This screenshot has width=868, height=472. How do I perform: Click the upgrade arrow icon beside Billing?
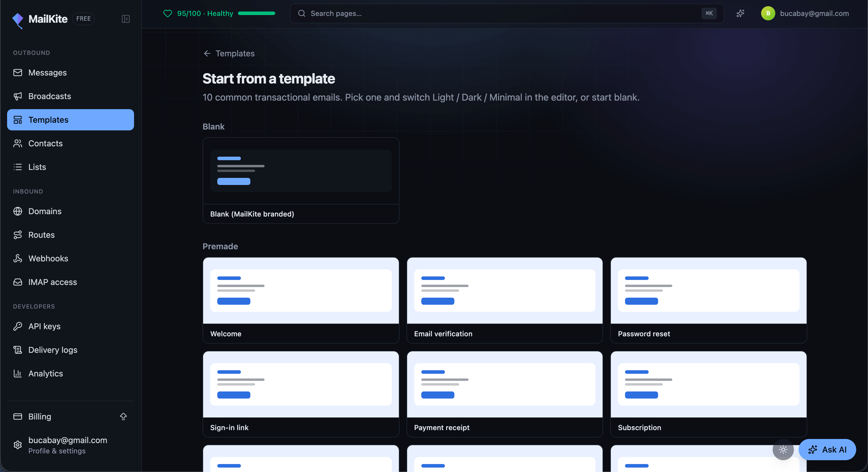click(x=123, y=417)
